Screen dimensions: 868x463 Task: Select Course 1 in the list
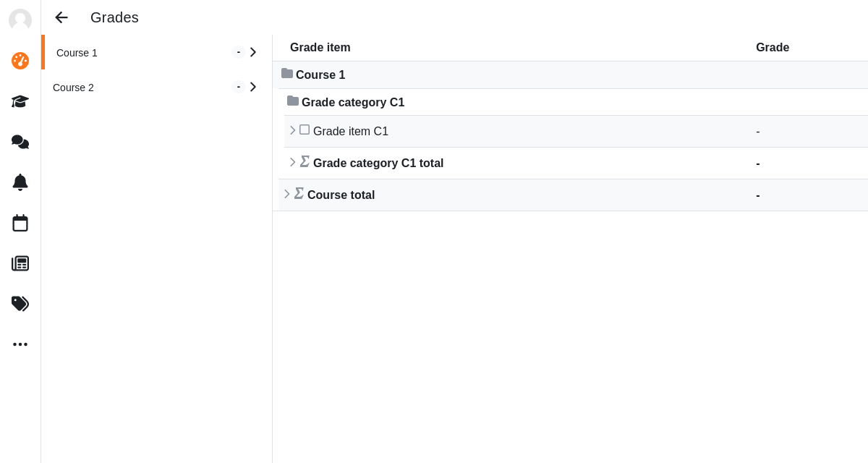pos(157,52)
